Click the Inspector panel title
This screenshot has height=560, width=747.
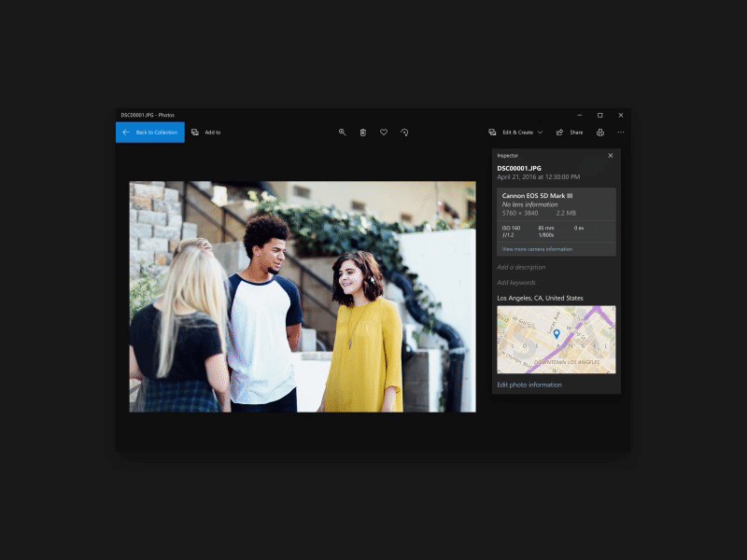(x=507, y=156)
